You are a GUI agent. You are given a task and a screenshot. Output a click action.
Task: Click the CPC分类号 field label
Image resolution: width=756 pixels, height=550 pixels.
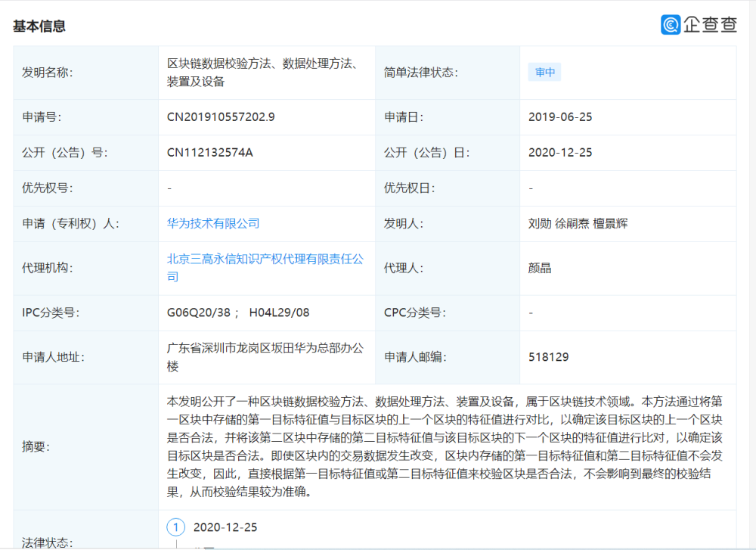[x=415, y=312]
